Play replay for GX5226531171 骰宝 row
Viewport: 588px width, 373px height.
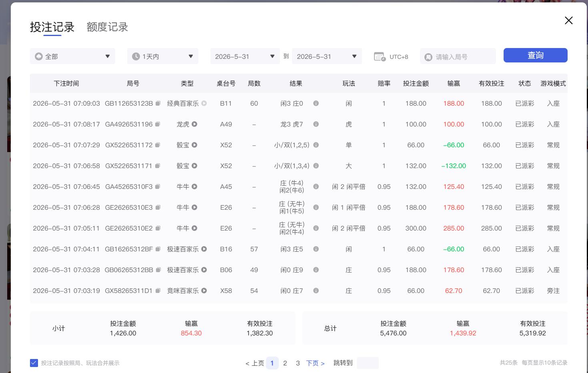[194, 166]
